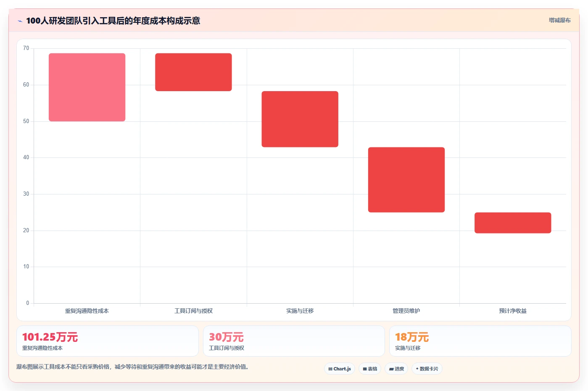The width and height of the screenshot is (588, 391).
Task: Open the 101.25万元 data card
Action: [x=108, y=341]
